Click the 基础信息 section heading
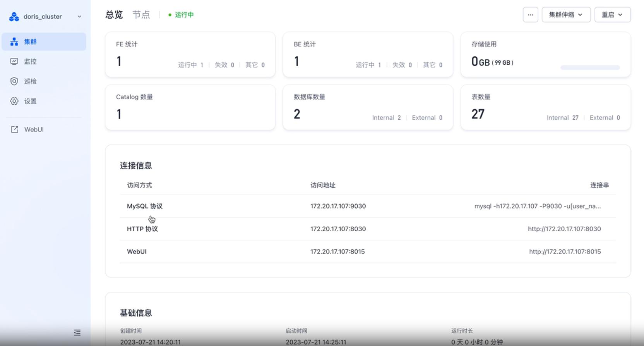Screen dimensions: 644x346 [136, 313]
